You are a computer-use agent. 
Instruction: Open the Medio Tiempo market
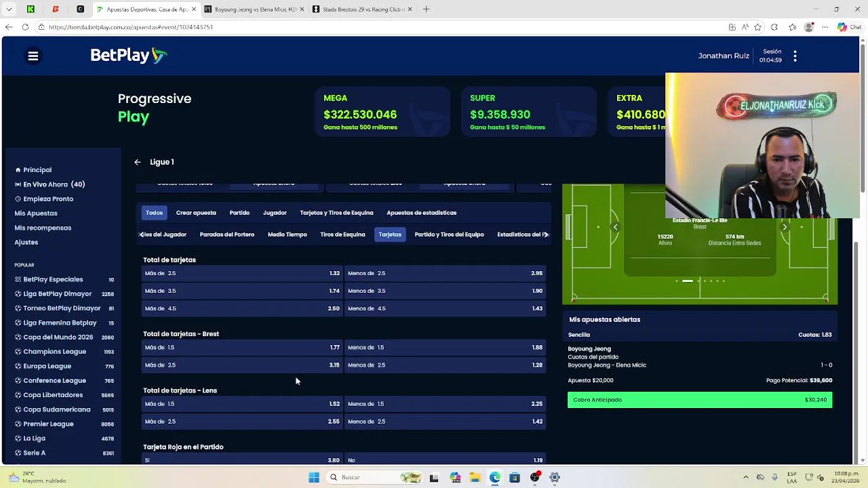287,235
